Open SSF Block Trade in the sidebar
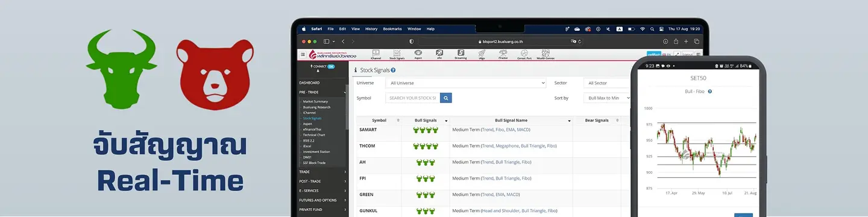 [314, 163]
